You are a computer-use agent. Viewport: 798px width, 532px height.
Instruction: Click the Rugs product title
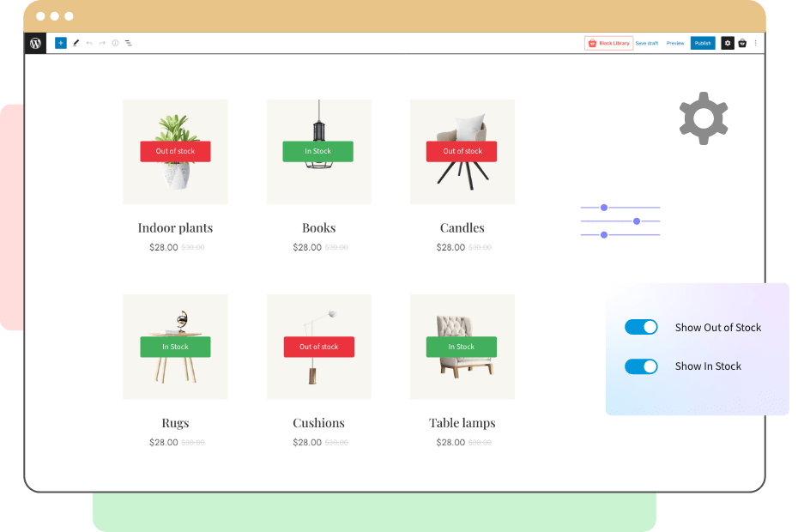[175, 423]
